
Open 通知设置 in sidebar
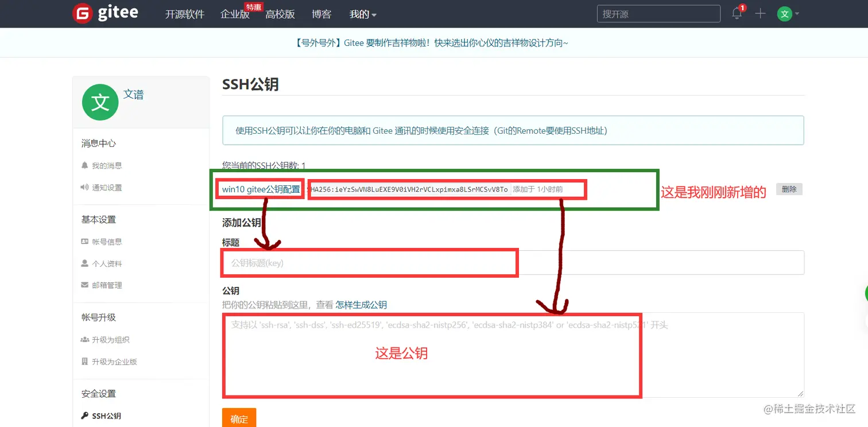(x=107, y=188)
